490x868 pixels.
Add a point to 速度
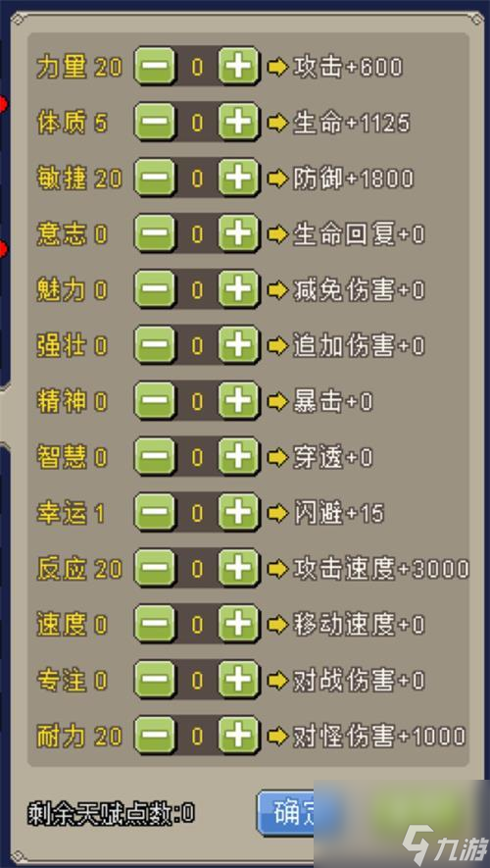239,626
